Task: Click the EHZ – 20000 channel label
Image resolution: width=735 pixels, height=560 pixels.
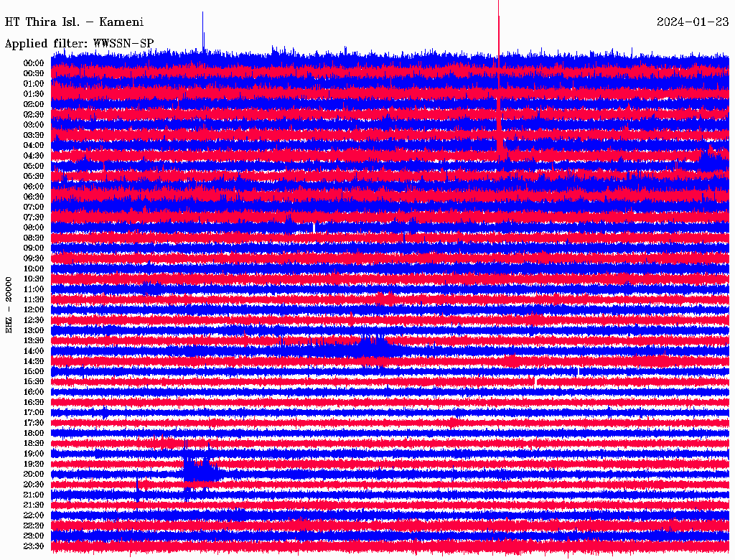Action: [9, 305]
